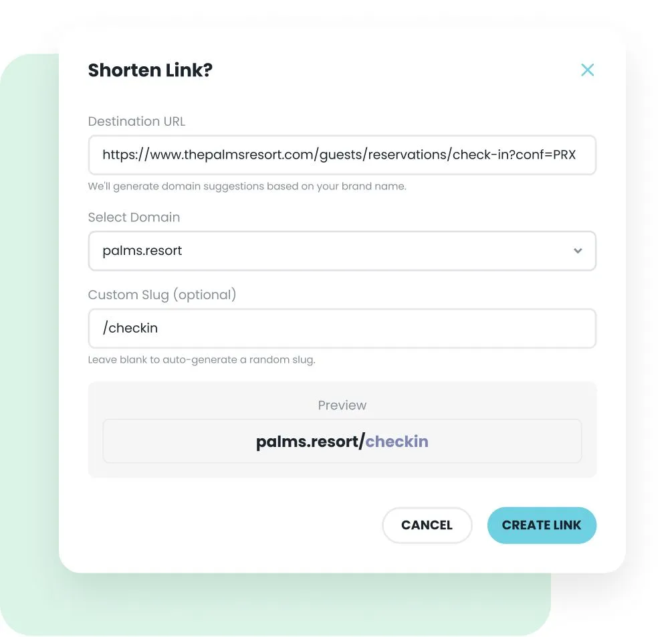Viewport: 672px width, 637px height.
Task: Click the Shorten Link? dialog title
Action: click(x=150, y=70)
